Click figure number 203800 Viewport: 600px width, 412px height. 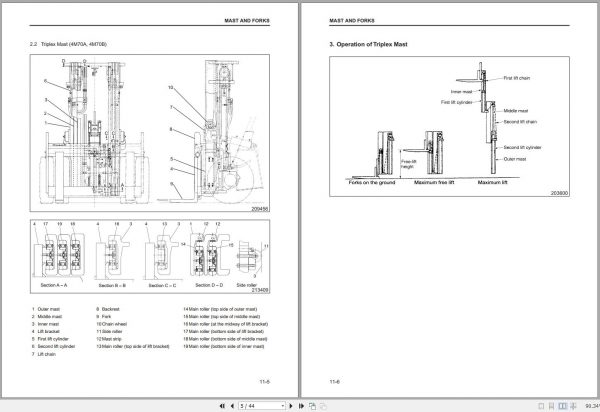(559, 194)
